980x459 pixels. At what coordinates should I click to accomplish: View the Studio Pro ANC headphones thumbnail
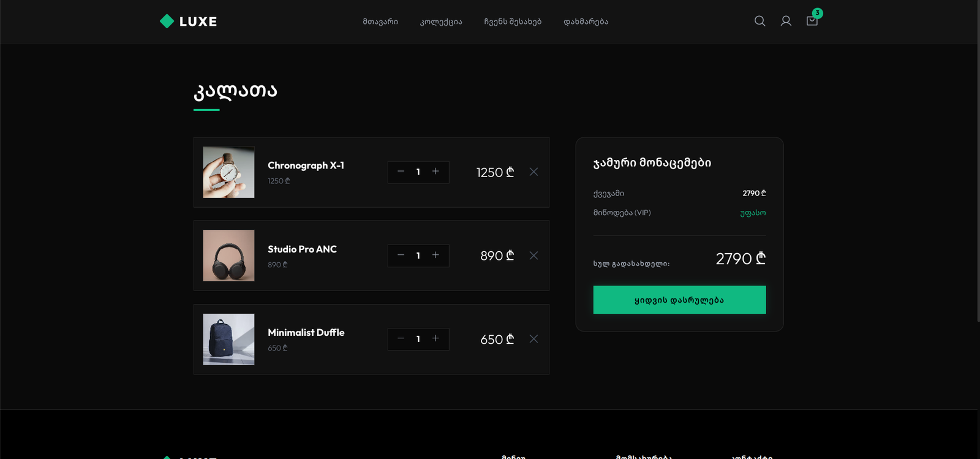pyautogui.click(x=228, y=256)
